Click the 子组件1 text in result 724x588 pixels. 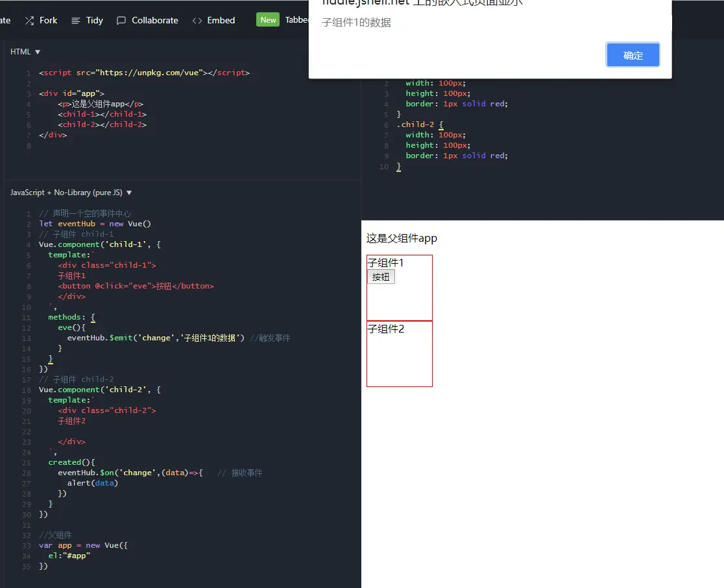click(x=385, y=263)
